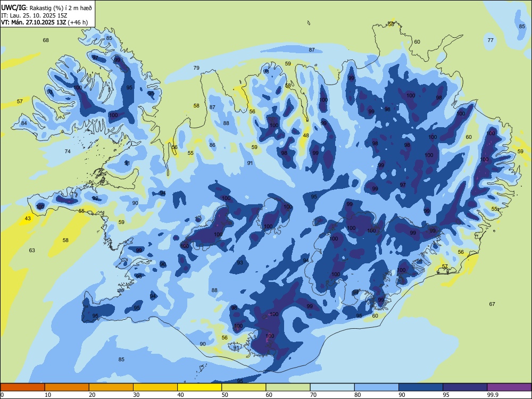Click the 10–20 orange legend swatch

pos(67,387)
